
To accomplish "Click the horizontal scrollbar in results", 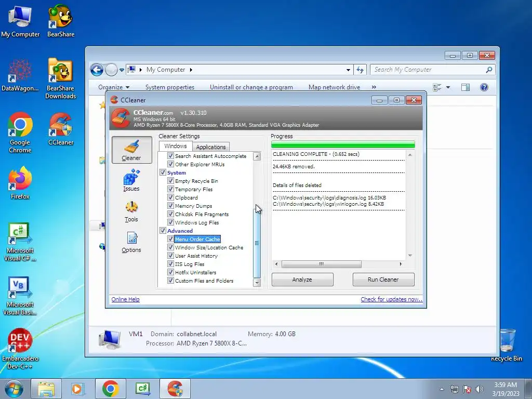I will coord(321,264).
